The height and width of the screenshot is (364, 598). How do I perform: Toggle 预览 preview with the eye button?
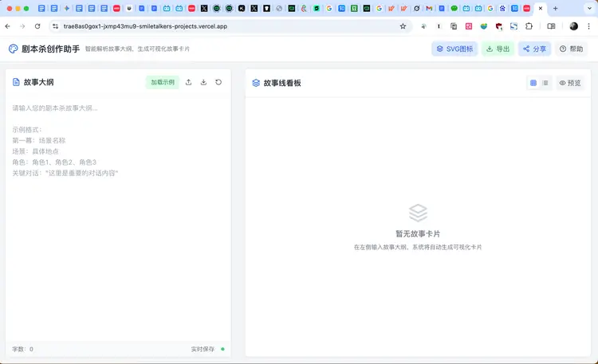569,83
